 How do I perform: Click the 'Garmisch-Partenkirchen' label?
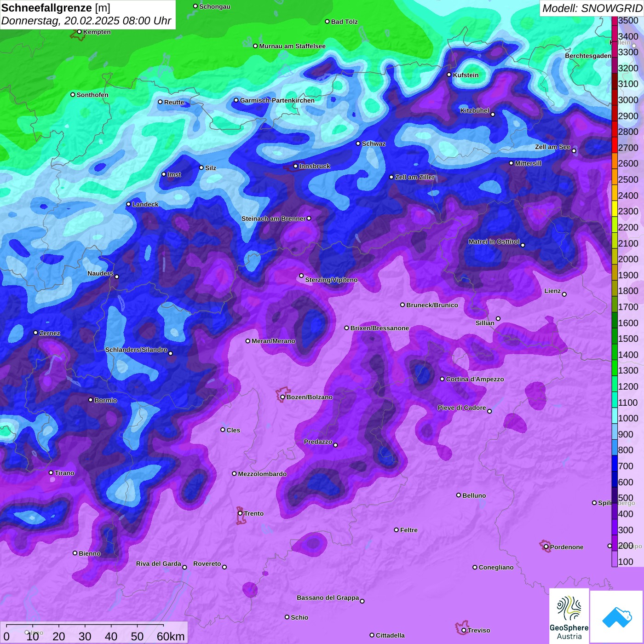277,100
